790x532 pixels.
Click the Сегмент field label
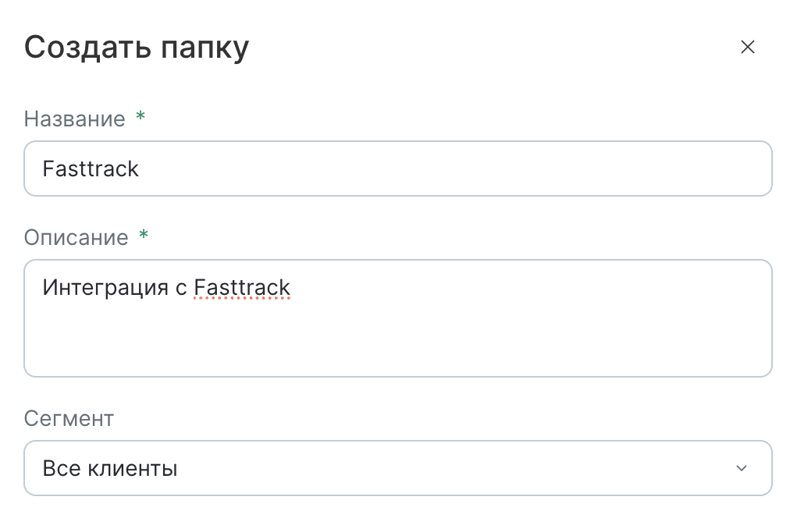coord(69,419)
